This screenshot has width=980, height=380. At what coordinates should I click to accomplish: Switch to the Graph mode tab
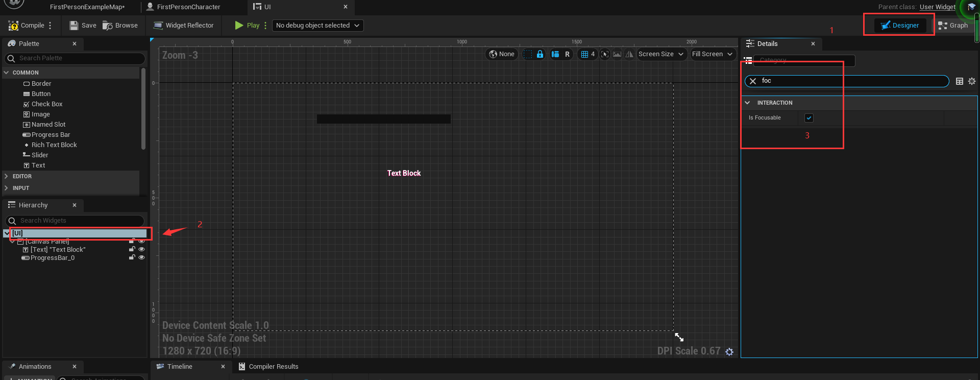click(x=953, y=26)
